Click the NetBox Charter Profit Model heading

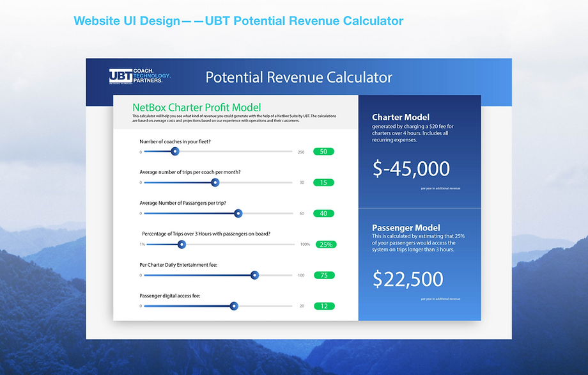pyautogui.click(x=196, y=108)
